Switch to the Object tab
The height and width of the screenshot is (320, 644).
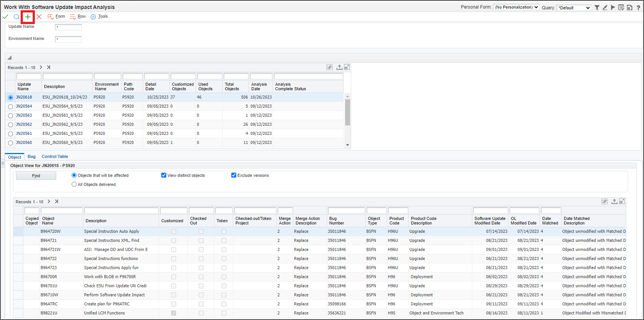[x=15, y=157]
